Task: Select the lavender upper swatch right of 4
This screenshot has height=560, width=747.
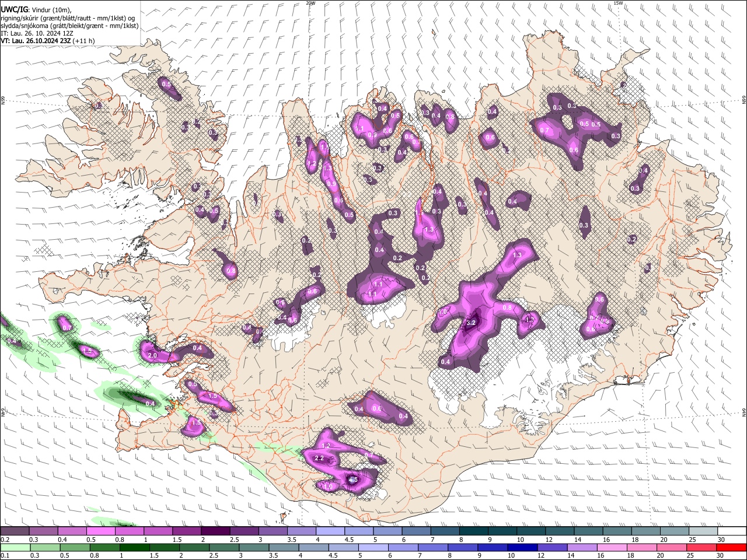Action: point(330,531)
